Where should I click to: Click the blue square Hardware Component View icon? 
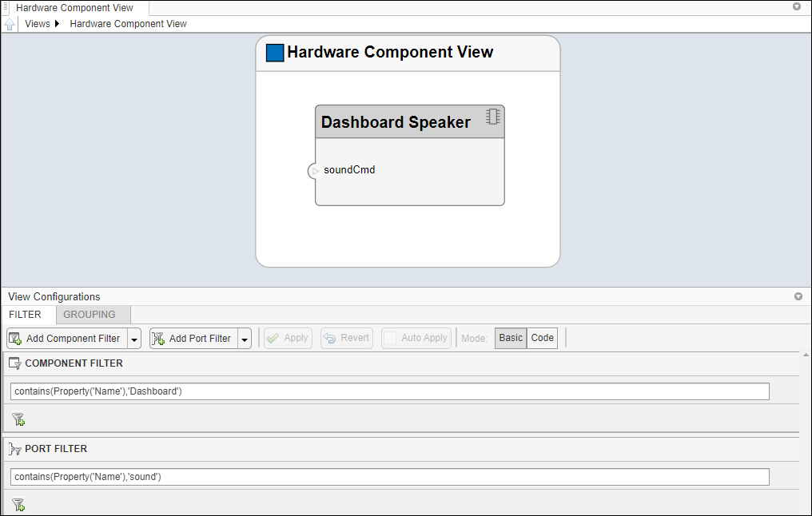coord(275,53)
